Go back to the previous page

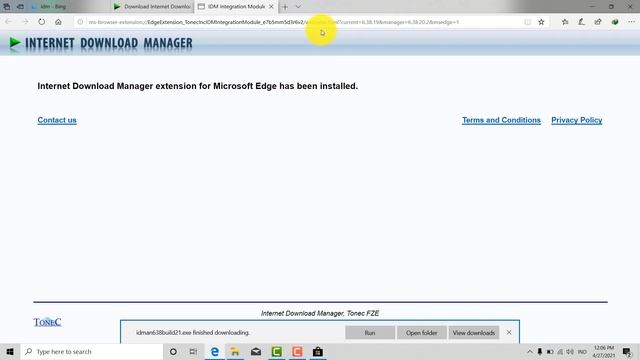9,22
